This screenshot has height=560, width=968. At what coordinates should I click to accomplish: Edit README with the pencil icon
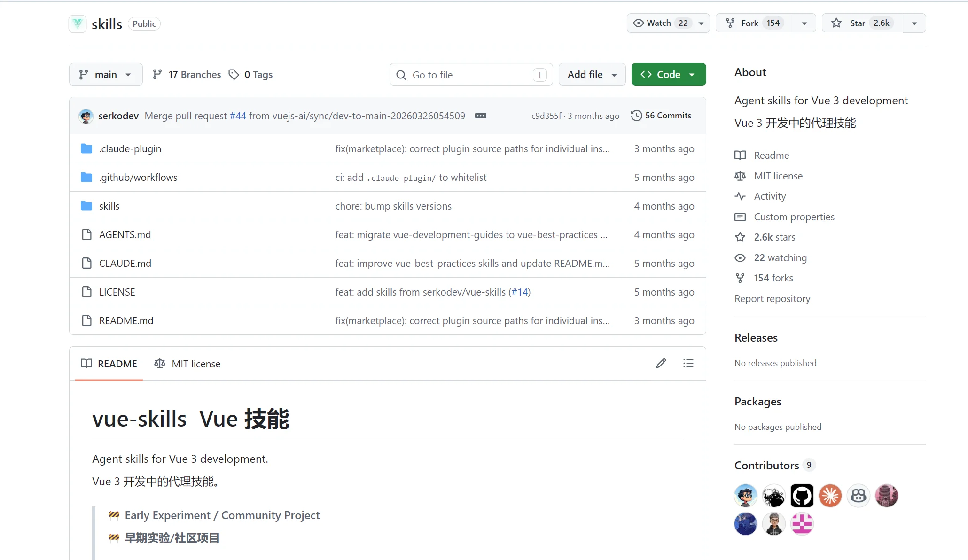click(x=661, y=363)
